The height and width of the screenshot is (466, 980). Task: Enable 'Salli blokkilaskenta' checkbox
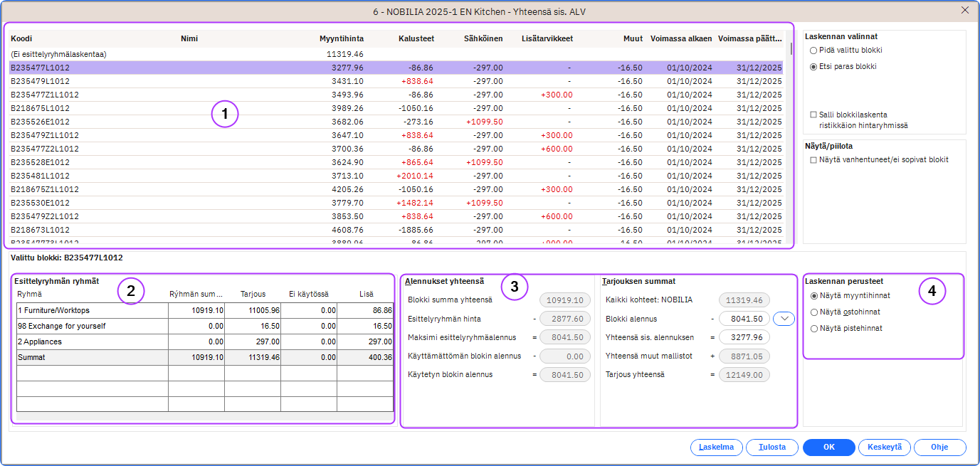(813, 115)
